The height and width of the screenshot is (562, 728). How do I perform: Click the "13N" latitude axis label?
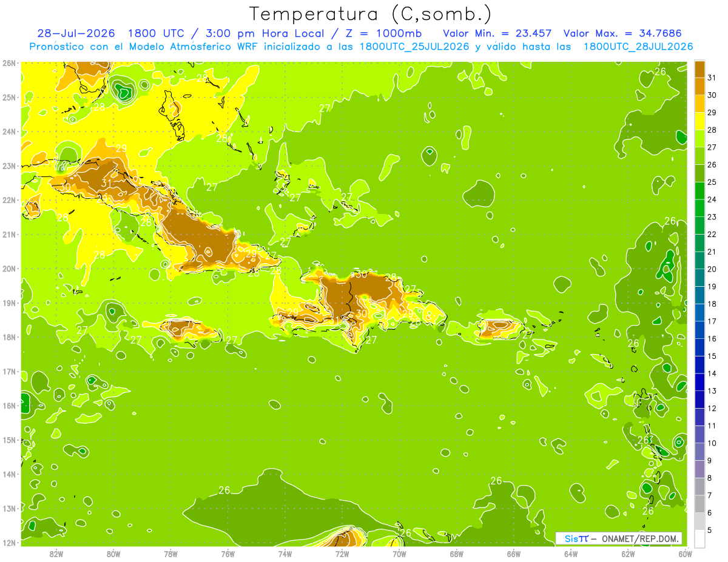[x=8, y=508]
